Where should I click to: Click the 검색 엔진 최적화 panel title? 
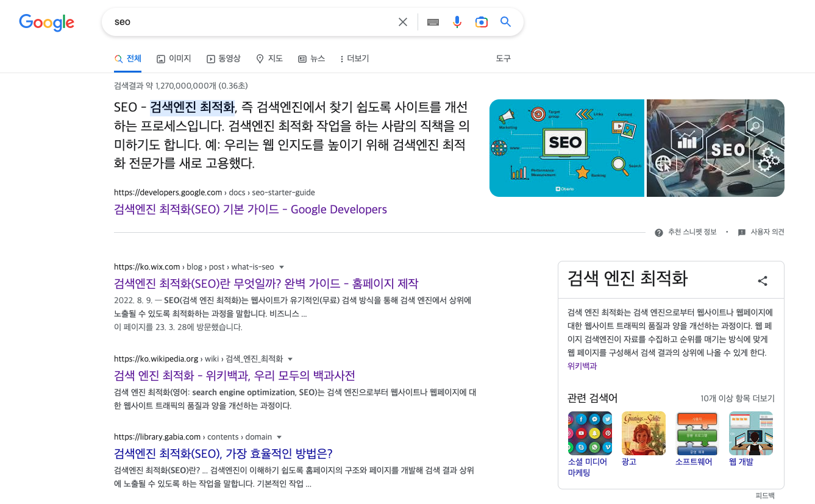click(627, 279)
